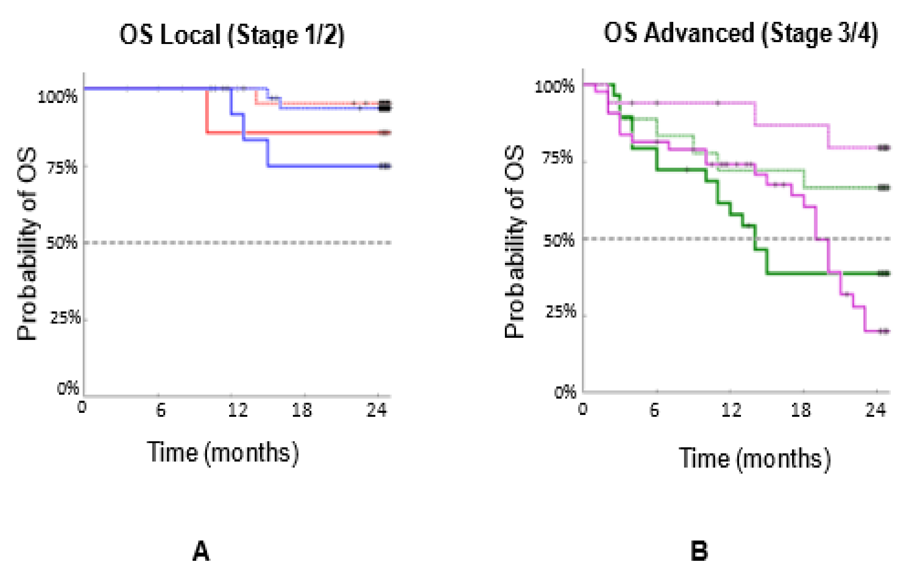The width and height of the screenshot is (924, 575).
Task: Click the "OS Local (Stage 1/2)" chart title
Action: pos(232,35)
